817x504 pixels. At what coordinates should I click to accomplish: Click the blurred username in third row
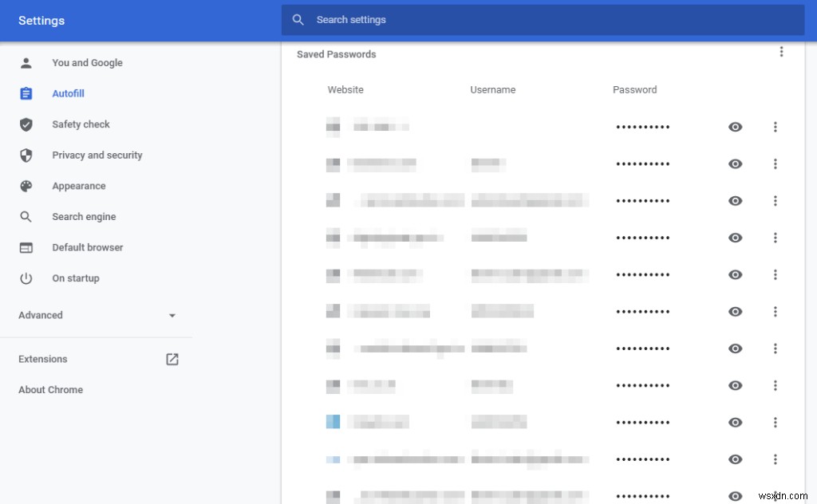click(x=530, y=200)
